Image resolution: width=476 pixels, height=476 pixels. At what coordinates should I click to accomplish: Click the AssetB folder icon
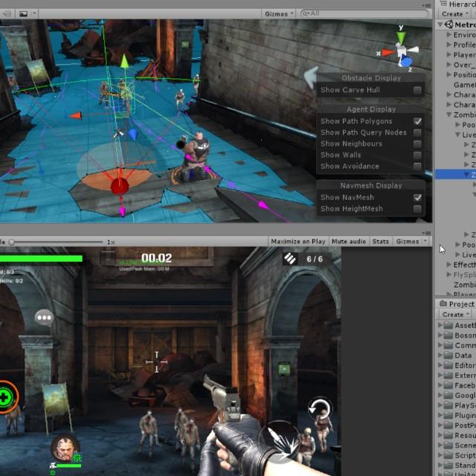448,325
